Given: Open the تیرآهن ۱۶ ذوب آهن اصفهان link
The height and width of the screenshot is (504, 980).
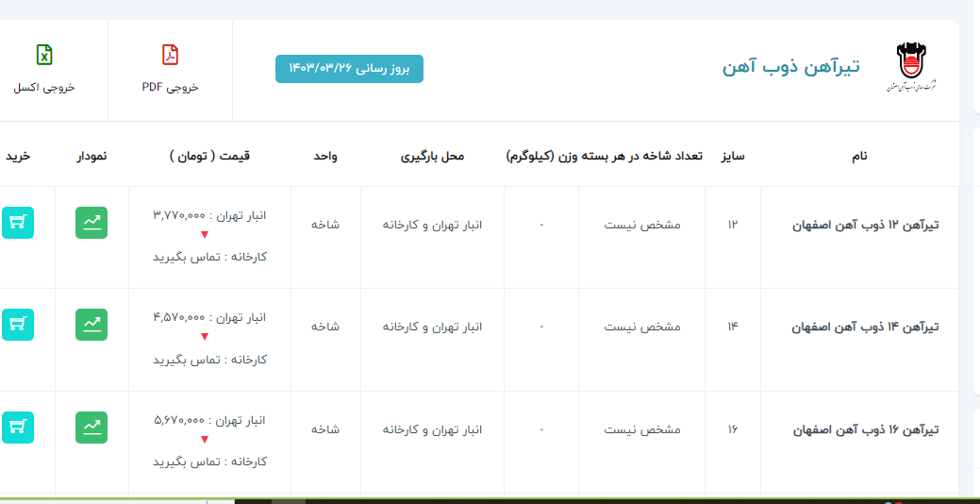Looking at the screenshot, I should pos(865,429).
